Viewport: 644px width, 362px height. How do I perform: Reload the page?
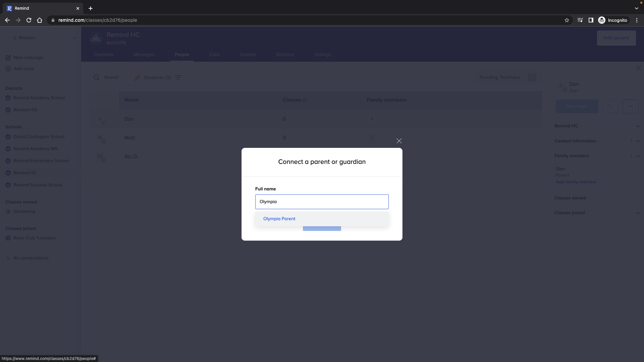click(29, 20)
